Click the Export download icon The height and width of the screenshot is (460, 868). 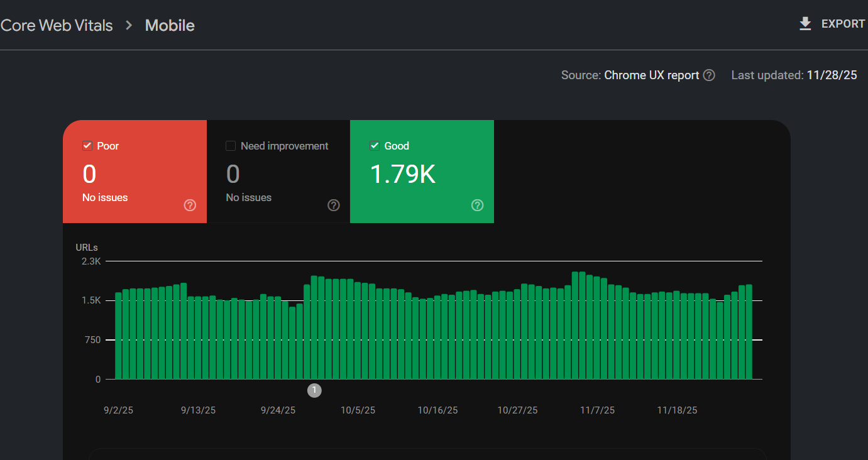tap(805, 23)
